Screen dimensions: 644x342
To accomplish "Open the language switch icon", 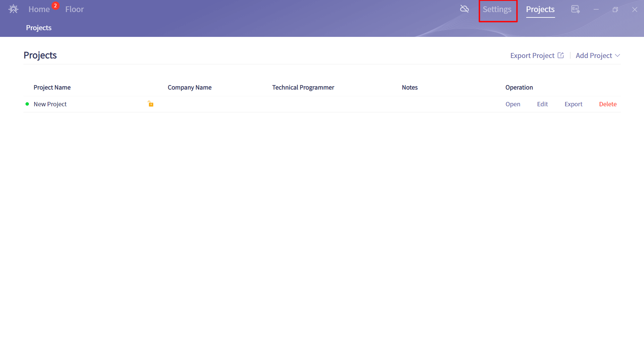I will [575, 9].
